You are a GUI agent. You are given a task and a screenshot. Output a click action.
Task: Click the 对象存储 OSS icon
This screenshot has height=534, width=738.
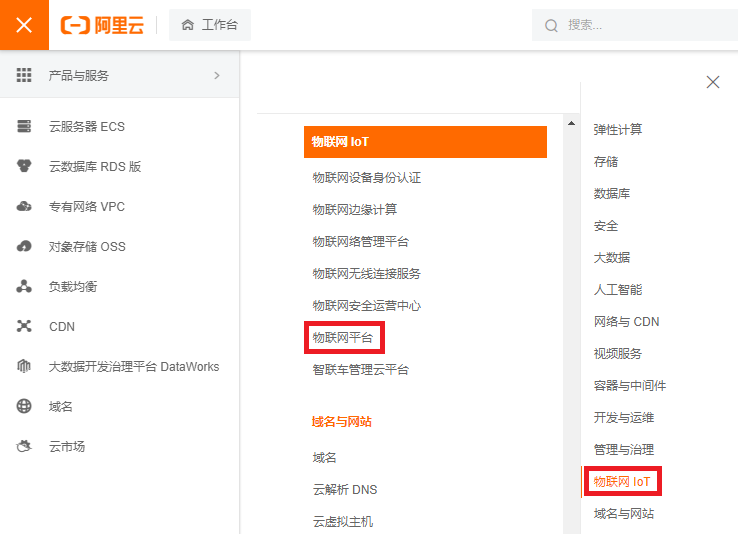(25, 247)
